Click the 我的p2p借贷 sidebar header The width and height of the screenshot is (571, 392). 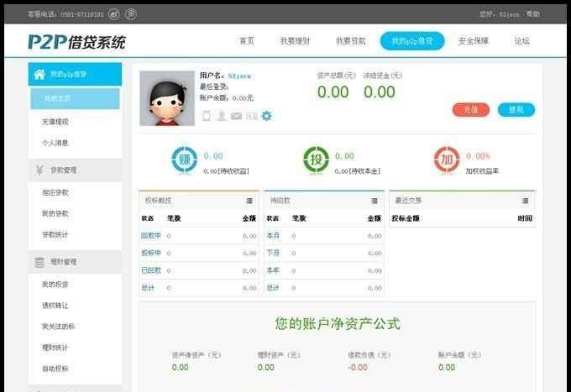pos(75,74)
